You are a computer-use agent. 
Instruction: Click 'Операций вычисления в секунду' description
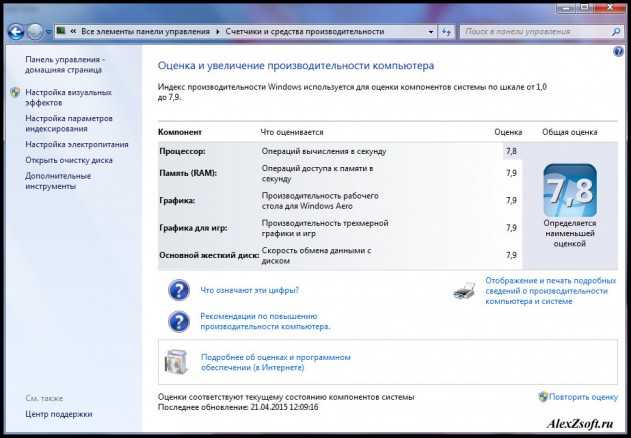[x=324, y=151]
